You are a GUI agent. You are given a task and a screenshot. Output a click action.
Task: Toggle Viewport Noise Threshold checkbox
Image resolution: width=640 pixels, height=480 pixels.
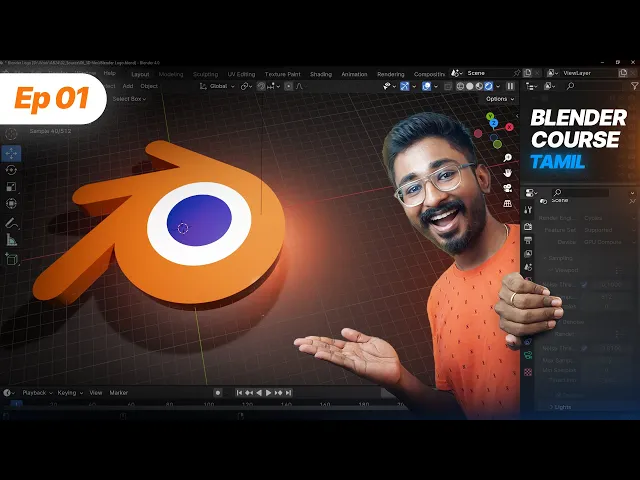coord(584,284)
